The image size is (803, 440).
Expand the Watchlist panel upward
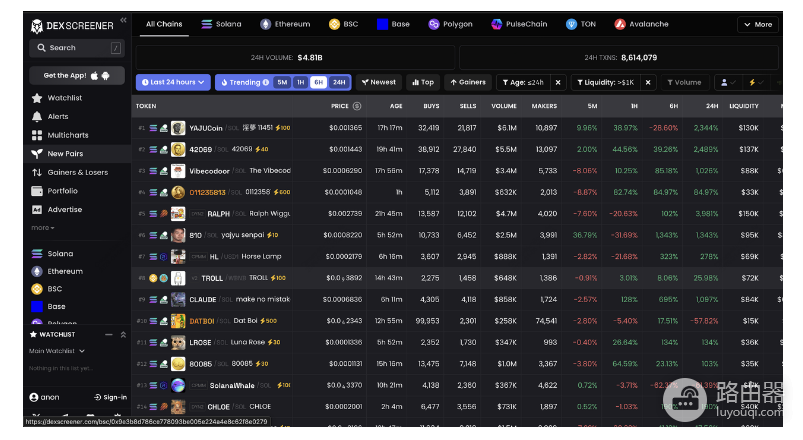pos(123,334)
